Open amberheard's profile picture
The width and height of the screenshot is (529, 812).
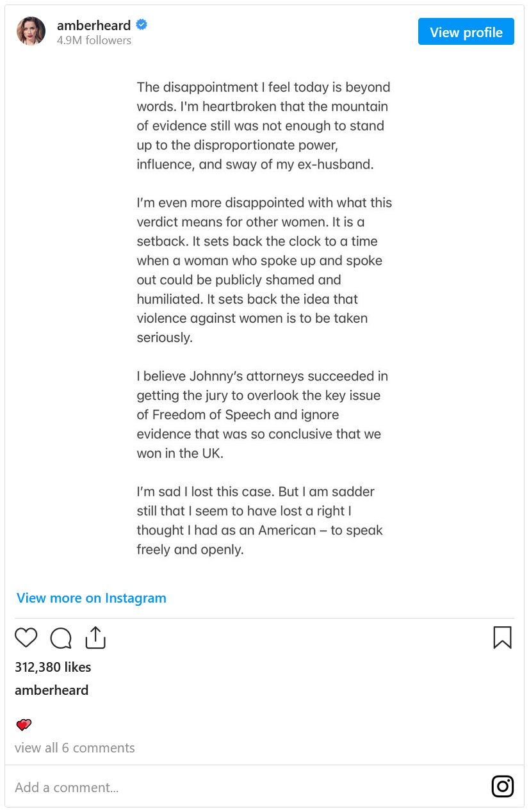click(x=31, y=31)
